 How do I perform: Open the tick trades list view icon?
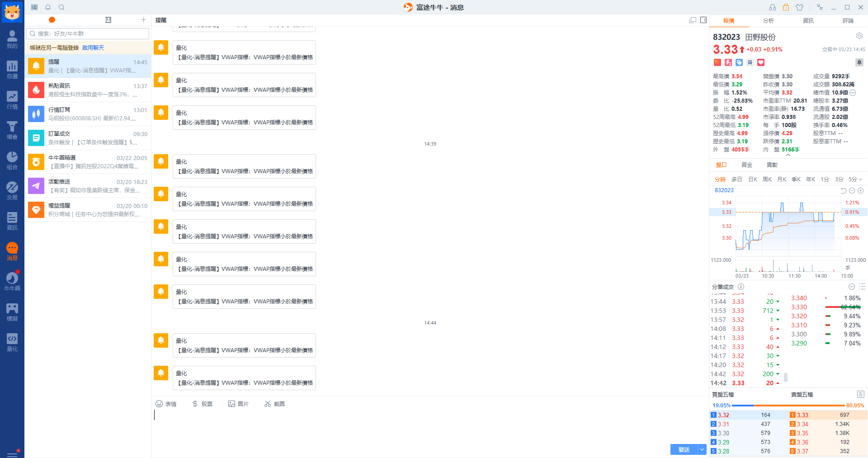pyautogui.click(x=862, y=287)
